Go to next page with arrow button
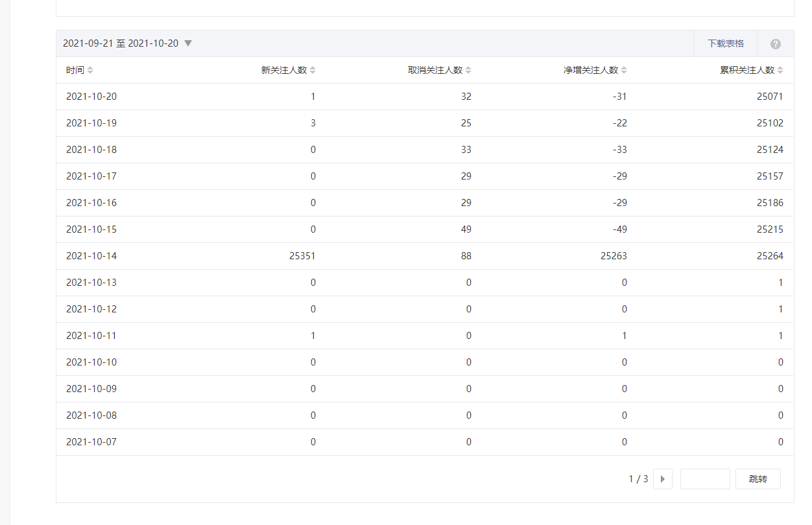The height and width of the screenshot is (525, 812). pyautogui.click(x=662, y=479)
